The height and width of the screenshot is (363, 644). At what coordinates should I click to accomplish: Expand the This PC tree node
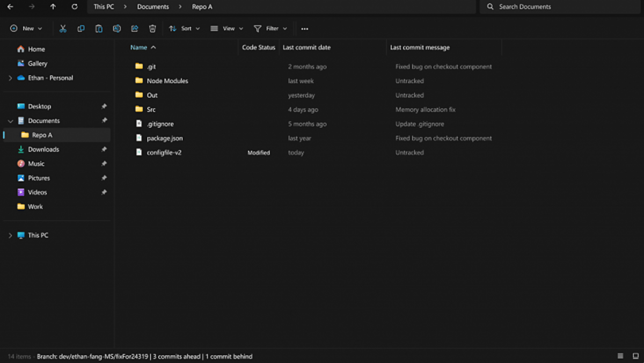[x=10, y=235]
